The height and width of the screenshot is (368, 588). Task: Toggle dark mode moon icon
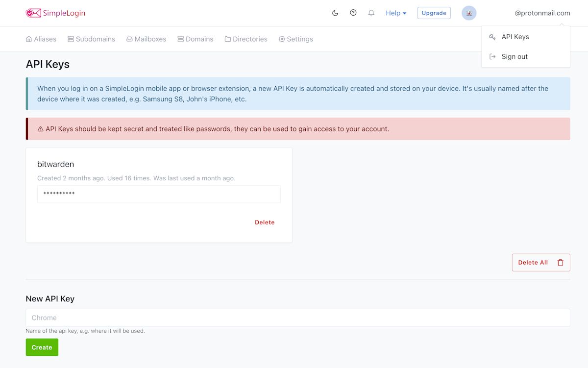pos(335,13)
